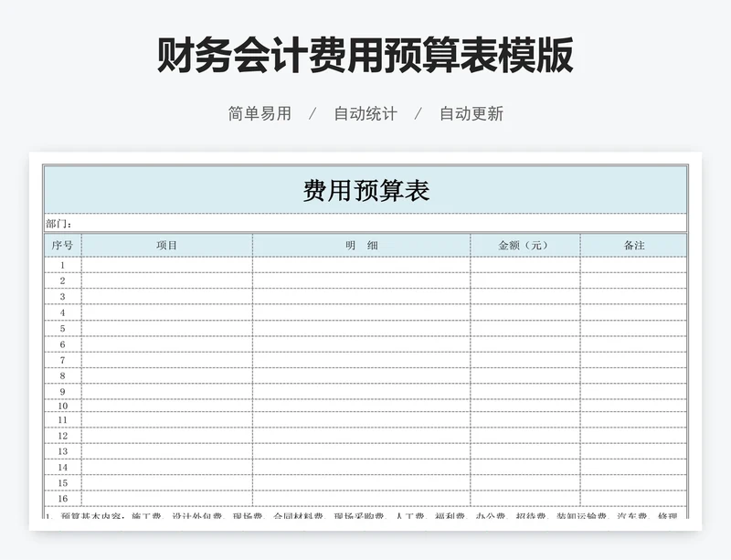Select the 简单易用 subtitle text
The image size is (731, 560).
260,114
